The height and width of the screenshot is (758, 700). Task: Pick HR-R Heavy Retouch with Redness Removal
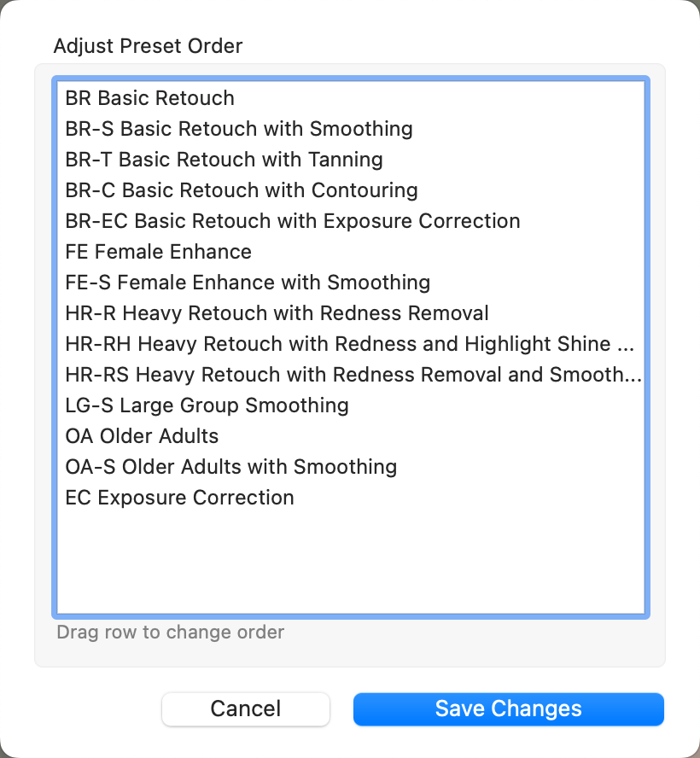[277, 313]
